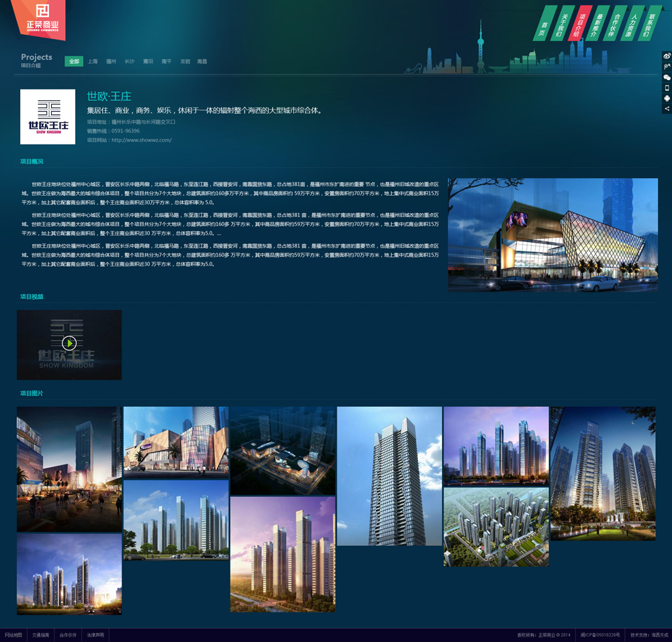The height and width of the screenshot is (642, 672).
Task: Open the showwz.com project website link
Action: 141,141
